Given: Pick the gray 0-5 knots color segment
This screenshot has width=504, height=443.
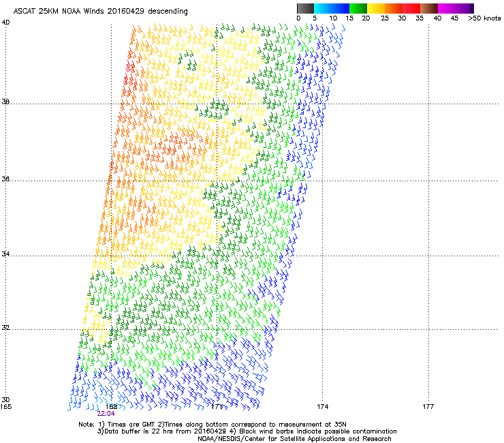Looking at the screenshot, I should (305, 8).
